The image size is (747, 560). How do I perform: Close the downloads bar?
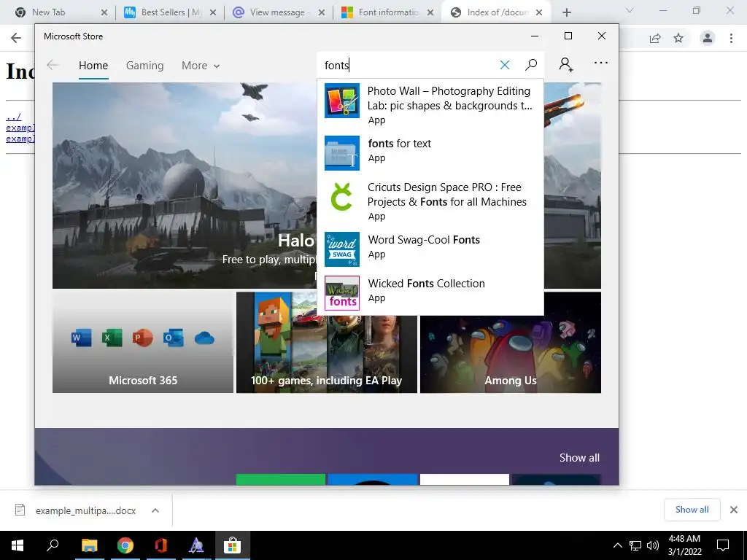pos(734,510)
